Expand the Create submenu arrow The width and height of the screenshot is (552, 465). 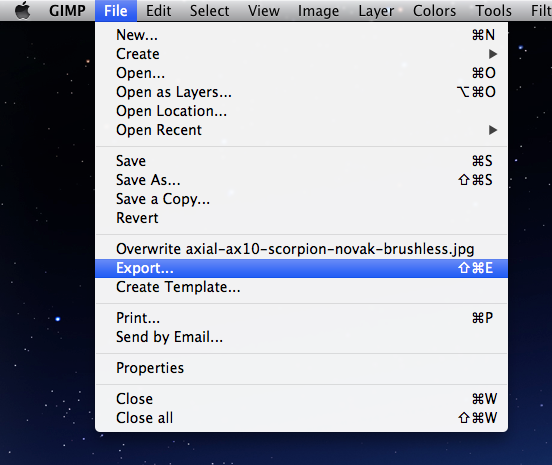[493, 54]
